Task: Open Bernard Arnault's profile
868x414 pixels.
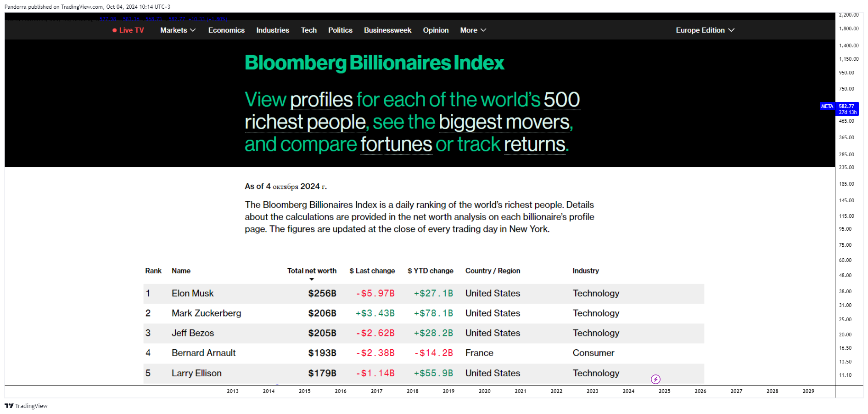Action: click(203, 353)
